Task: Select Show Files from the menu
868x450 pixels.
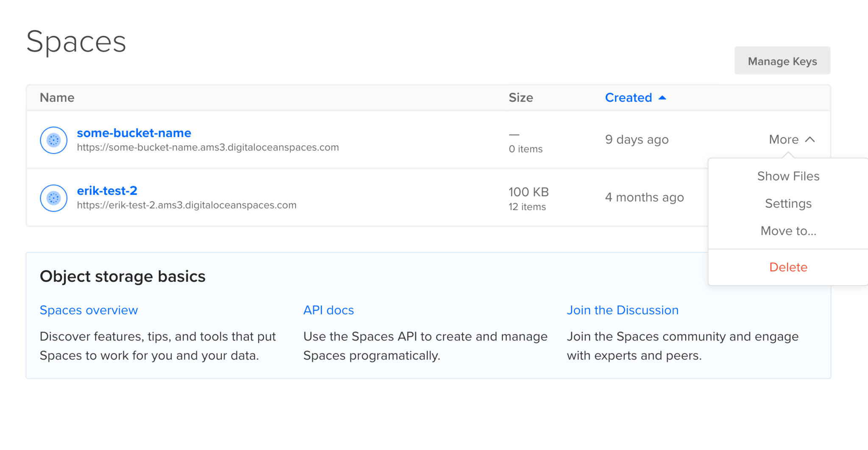Action: pos(788,176)
